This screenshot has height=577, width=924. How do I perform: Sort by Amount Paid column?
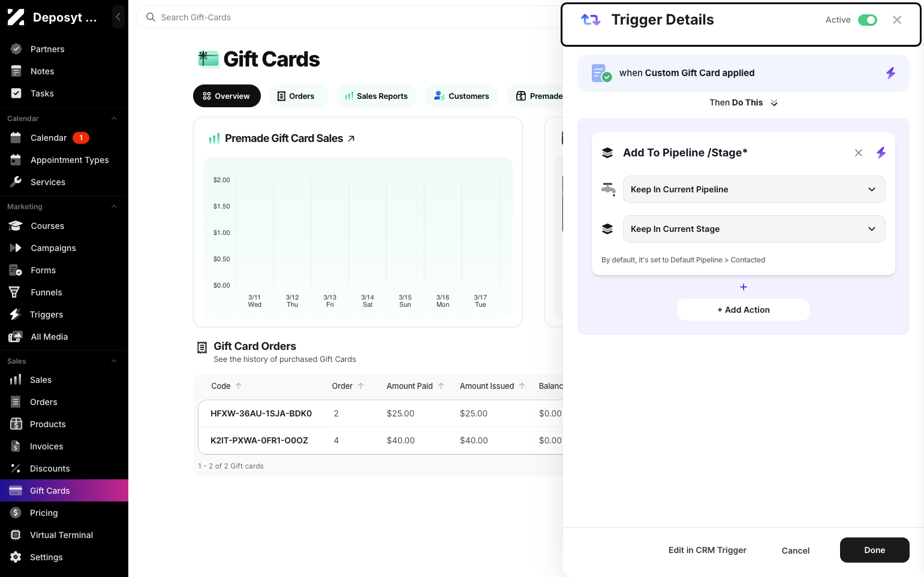tap(416, 386)
